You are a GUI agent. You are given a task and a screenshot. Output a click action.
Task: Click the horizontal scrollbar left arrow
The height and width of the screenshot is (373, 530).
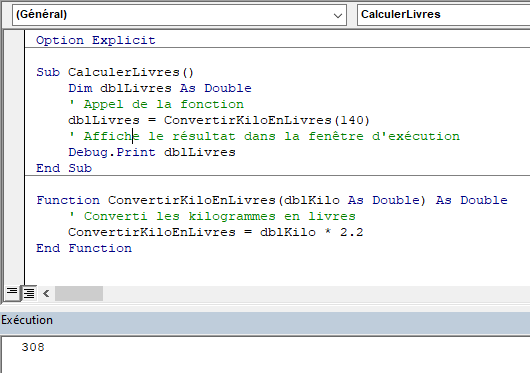[x=46, y=293]
